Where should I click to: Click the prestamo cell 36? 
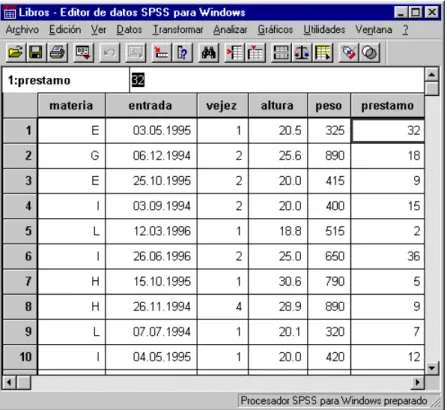coord(388,256)
